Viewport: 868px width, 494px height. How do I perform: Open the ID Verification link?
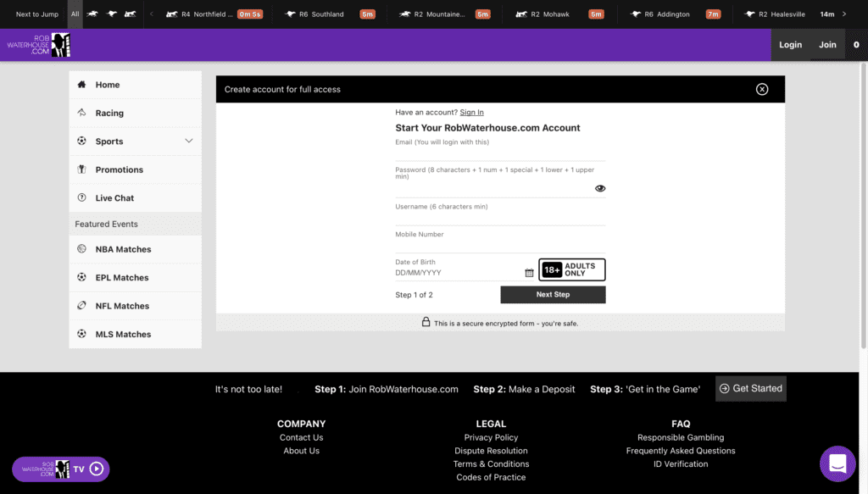click(x=681, y=464)
